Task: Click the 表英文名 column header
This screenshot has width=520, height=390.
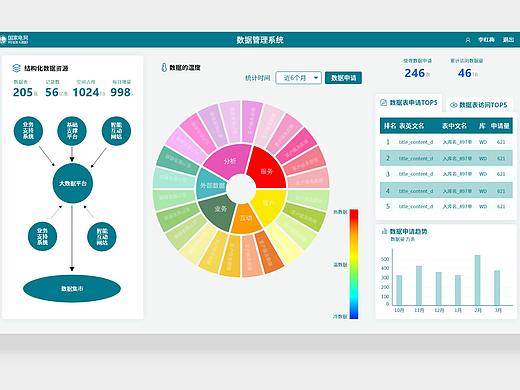Action: (412, 126)
